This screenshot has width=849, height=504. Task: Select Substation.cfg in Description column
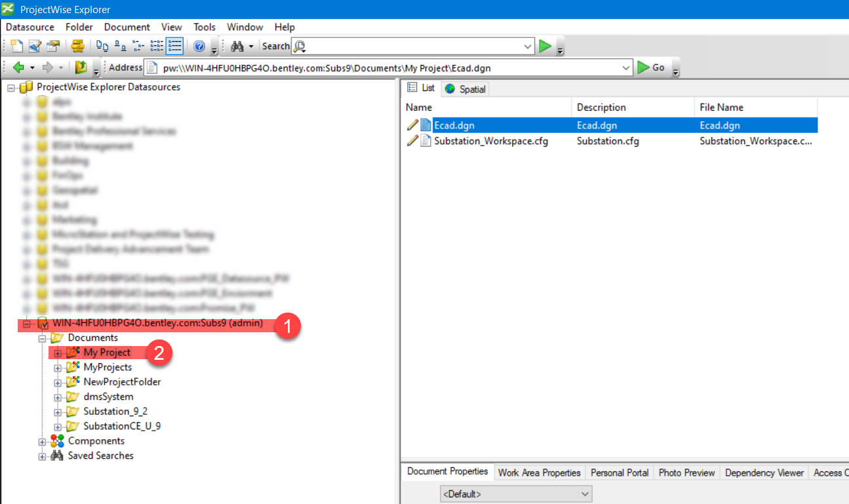point(608,140)
